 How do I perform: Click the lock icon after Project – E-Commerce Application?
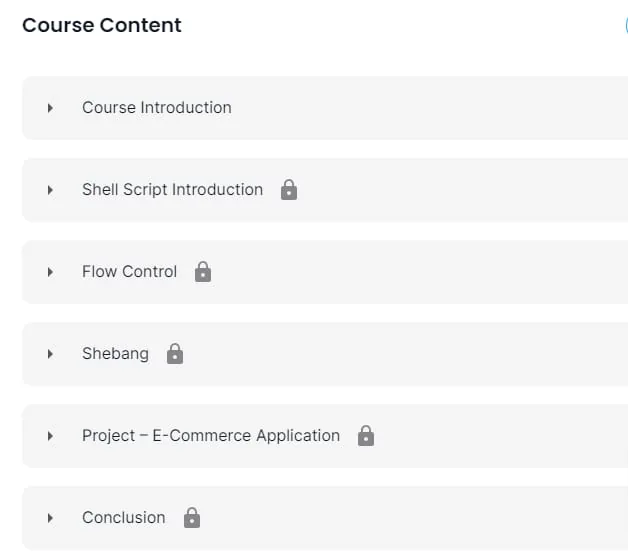point(366,435)
